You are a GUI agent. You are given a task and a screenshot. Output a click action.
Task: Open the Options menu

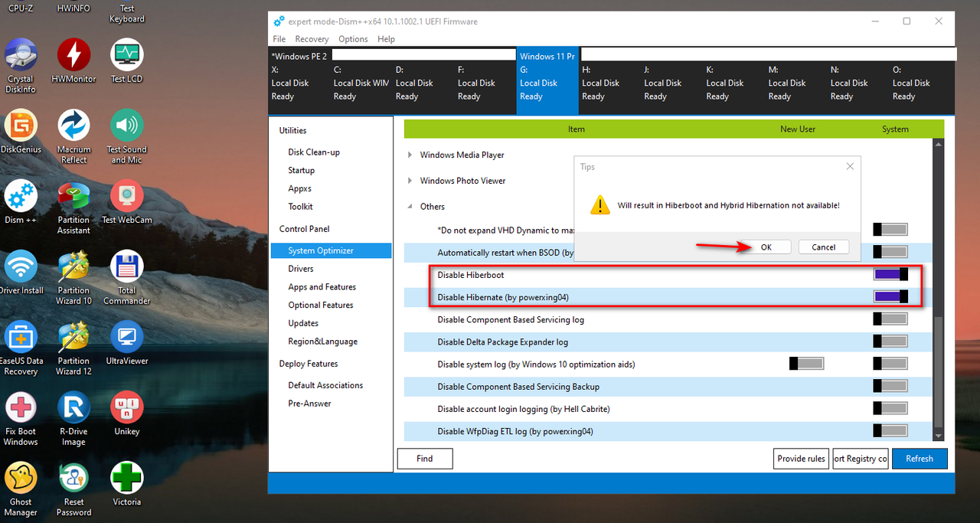click(353, 39)
